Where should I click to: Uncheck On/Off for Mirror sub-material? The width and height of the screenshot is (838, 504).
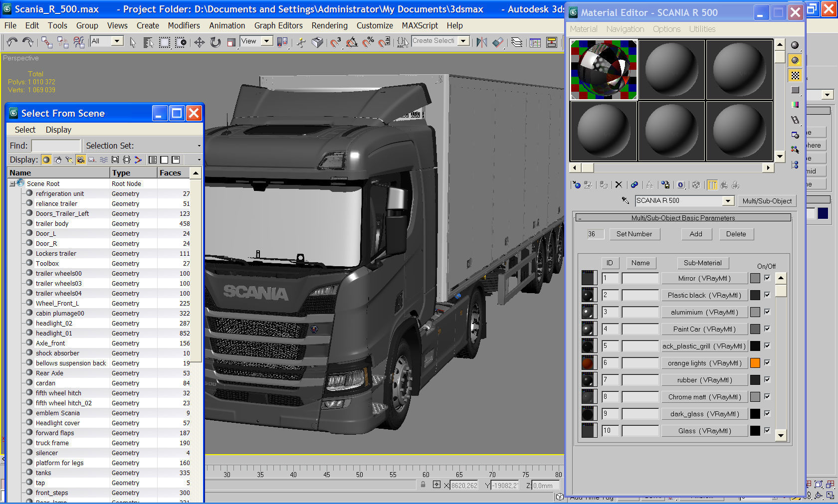point(767,278)
